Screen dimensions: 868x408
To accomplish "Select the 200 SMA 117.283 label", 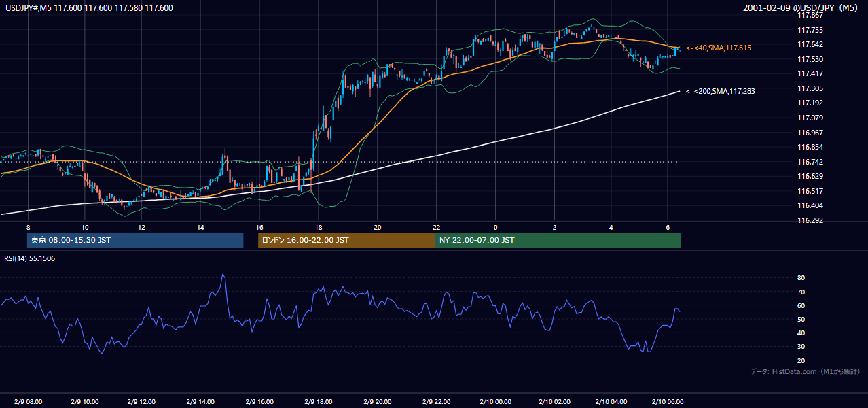I will click(721, 91).
